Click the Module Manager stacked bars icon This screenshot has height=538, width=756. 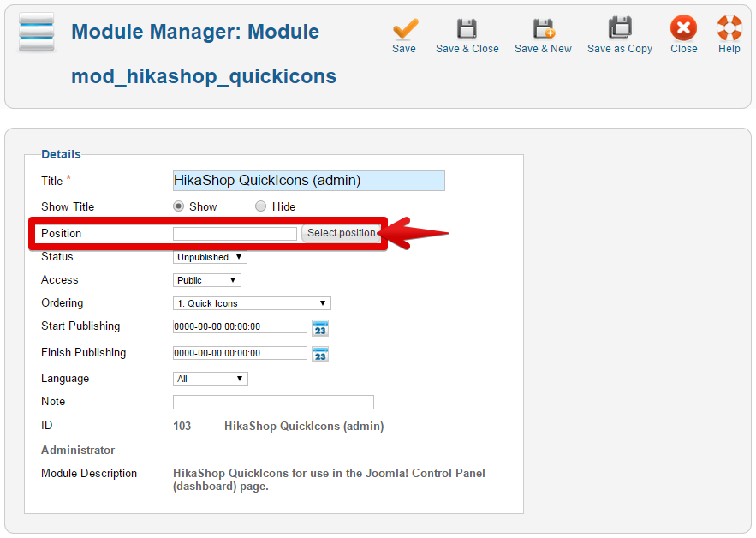tap(37, 32)
